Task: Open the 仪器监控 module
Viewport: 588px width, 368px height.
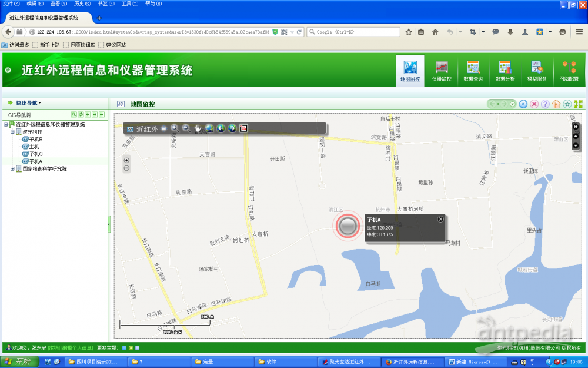Action: 442,71
